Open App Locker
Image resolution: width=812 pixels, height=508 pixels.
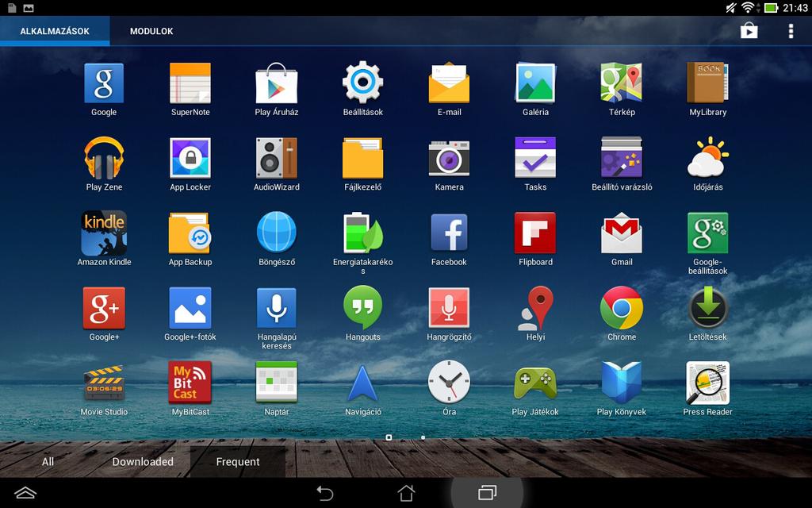tap(190, 158)
